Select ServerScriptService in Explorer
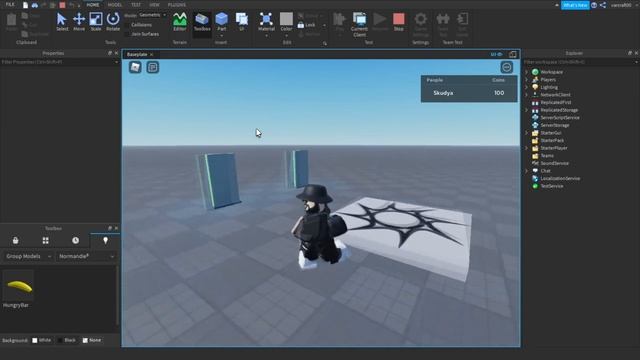Image resolution: width=640 pixels, height=360 pixels. pos(560,118)
